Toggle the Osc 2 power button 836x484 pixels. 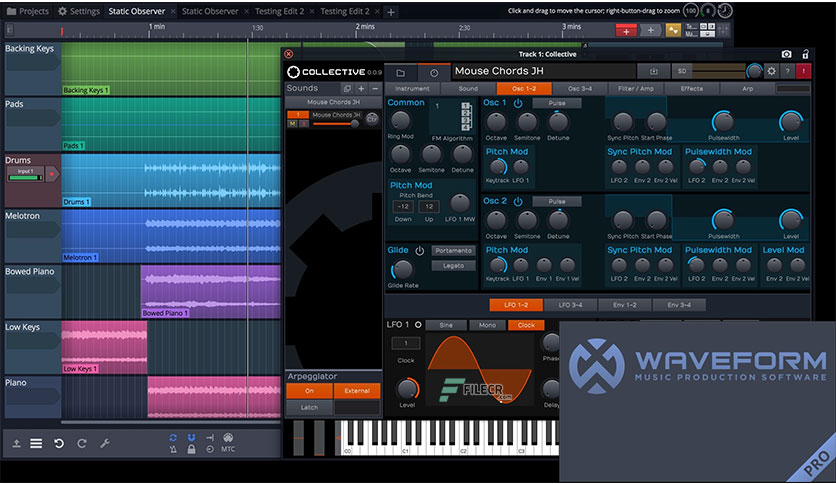518,201
